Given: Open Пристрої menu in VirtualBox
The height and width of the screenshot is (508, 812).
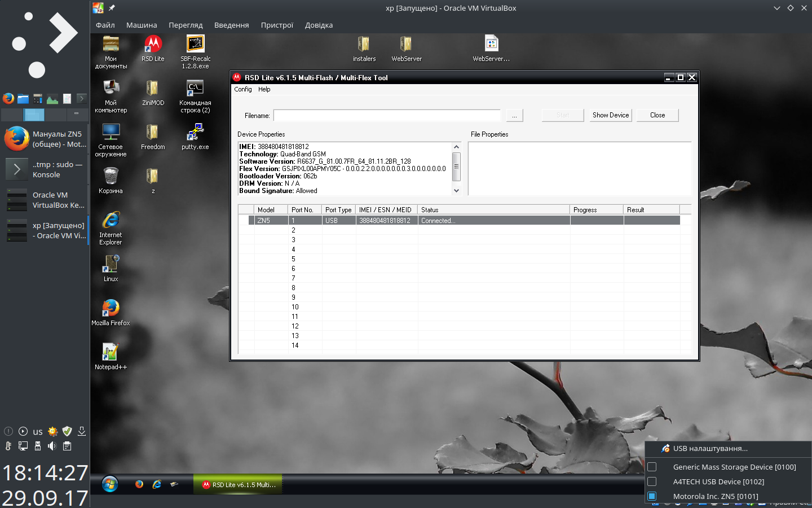Looking at the screenshot, I should [277, 25].
